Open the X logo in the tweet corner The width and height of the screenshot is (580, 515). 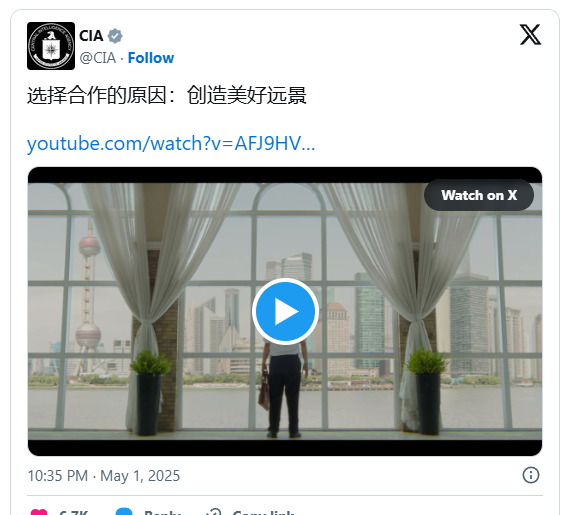point(530,35)
